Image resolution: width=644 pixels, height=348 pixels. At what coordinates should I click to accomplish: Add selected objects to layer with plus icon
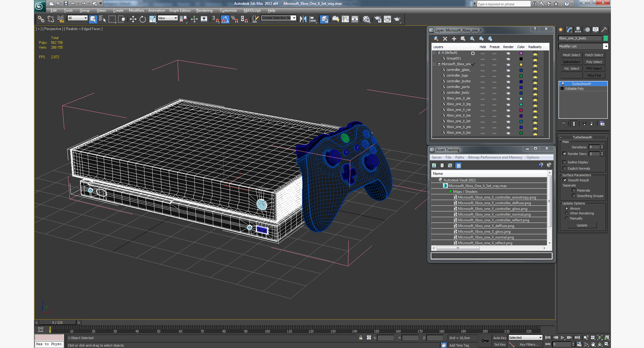point(454,39)
